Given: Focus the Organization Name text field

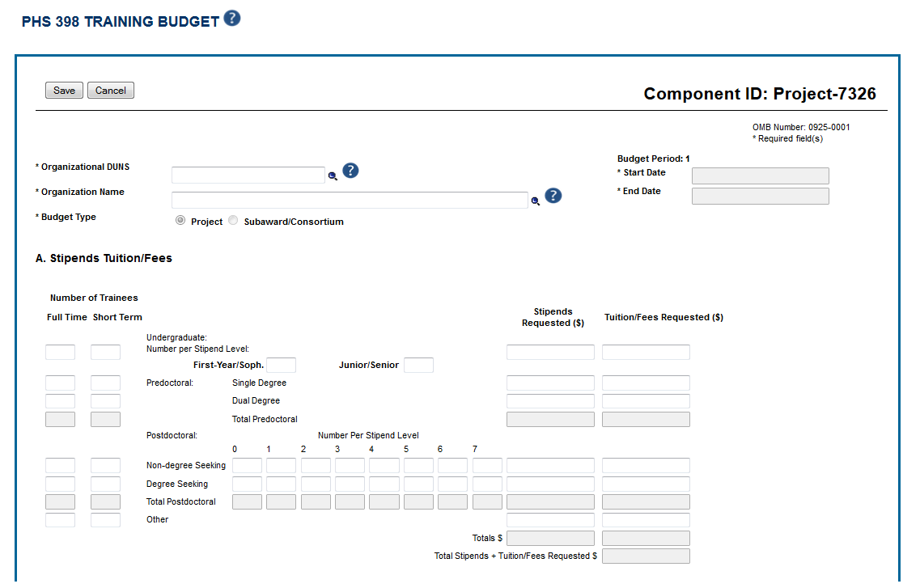Looking at the screenshot, I should 350,201.
